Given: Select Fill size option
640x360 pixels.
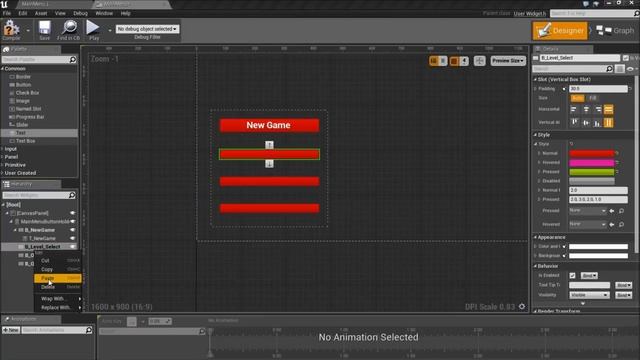Looking at the screenshot, I should click(x=593, y=98).
